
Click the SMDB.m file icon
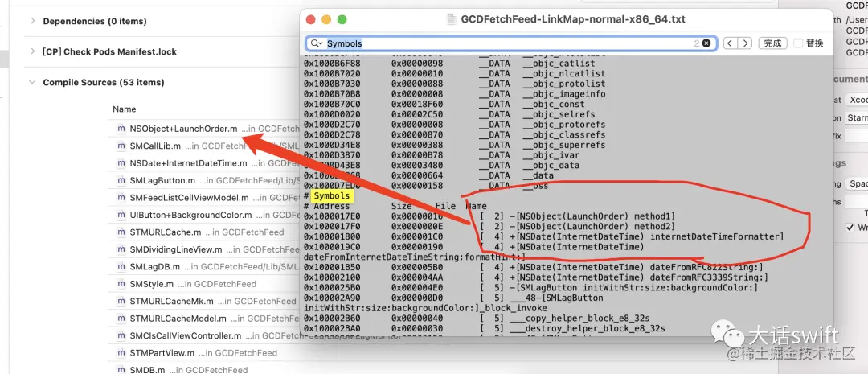point(121,369)
